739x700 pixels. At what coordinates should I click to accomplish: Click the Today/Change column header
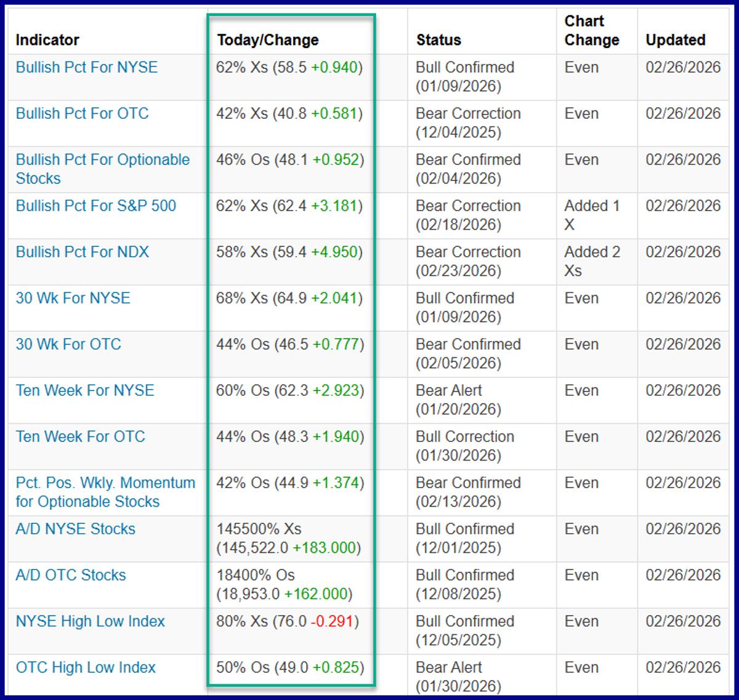268,40
